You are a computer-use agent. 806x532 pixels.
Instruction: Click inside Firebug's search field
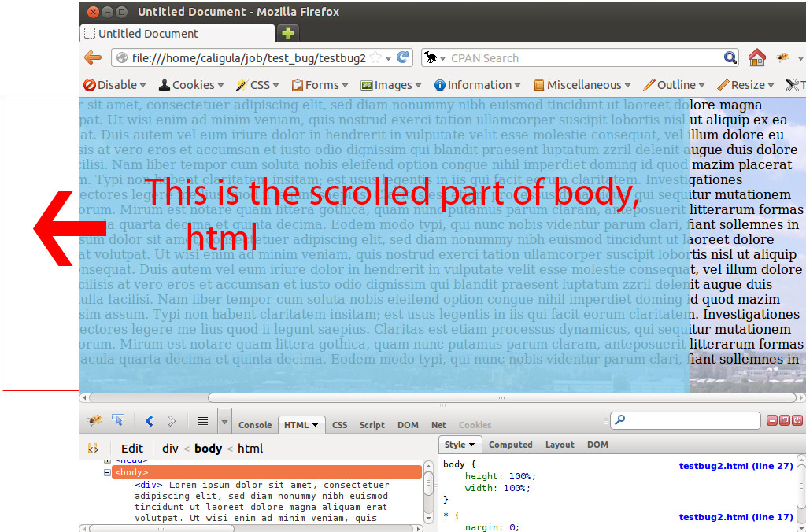[685, 420]
